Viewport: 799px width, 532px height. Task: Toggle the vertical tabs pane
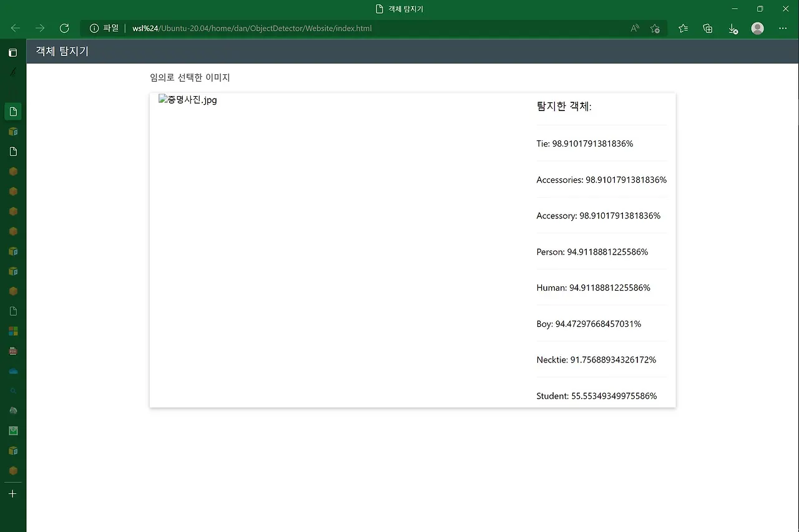12,52
